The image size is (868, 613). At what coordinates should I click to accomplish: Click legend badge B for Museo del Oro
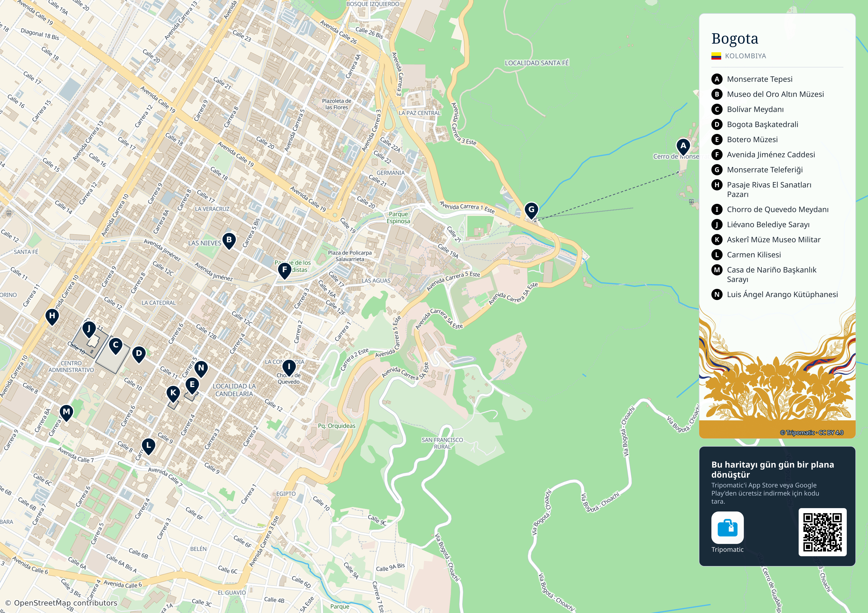[x=717, y=94]
